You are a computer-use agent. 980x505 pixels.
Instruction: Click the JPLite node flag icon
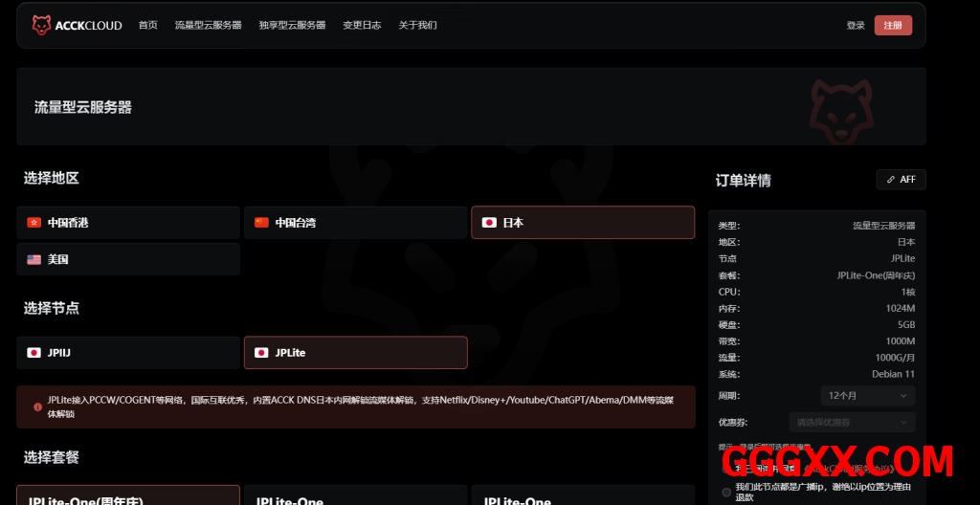click(261, 353)
